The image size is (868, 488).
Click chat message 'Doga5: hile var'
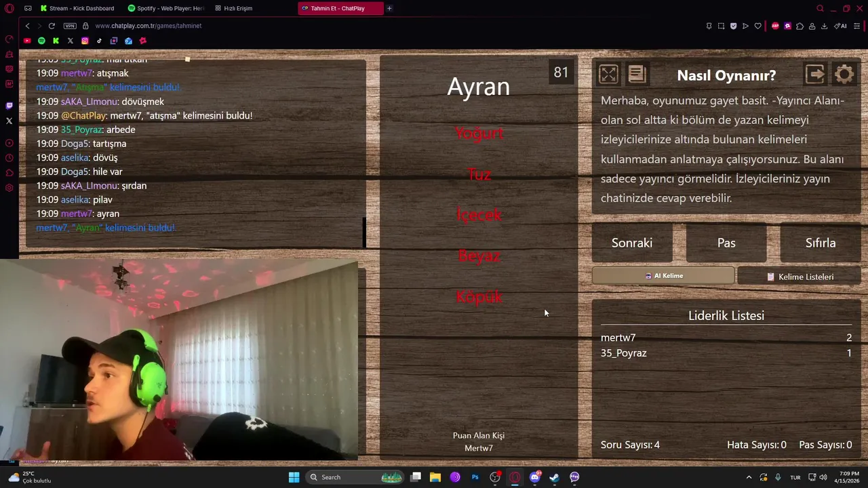pyautogui.click(x=79, y=171)
